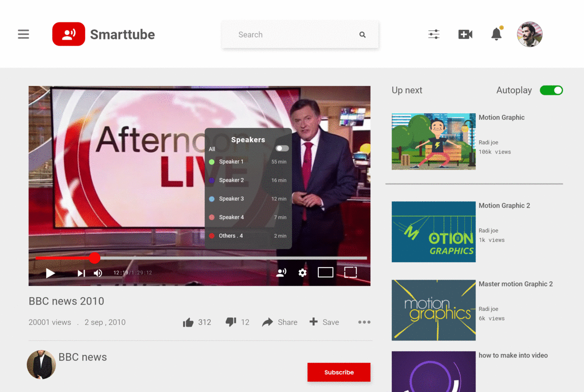Play the video
The image size is (584, 392).
(50, 273)
